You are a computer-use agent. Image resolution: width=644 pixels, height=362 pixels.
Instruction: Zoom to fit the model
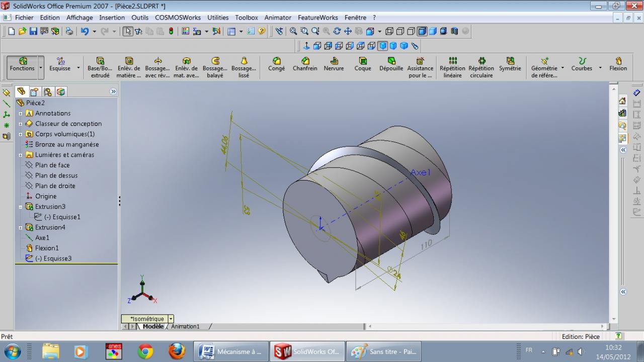[293, 31]
